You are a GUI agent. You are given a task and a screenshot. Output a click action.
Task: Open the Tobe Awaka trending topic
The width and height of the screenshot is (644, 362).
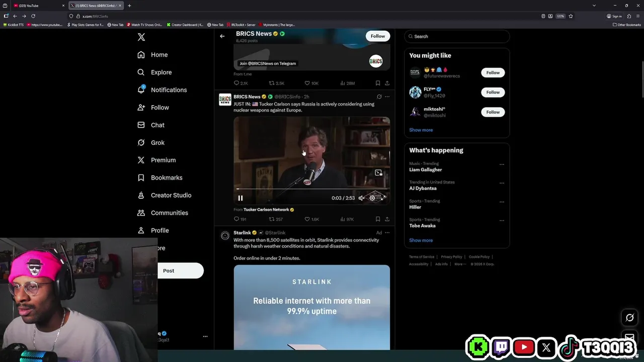click(x=422, y=226)
